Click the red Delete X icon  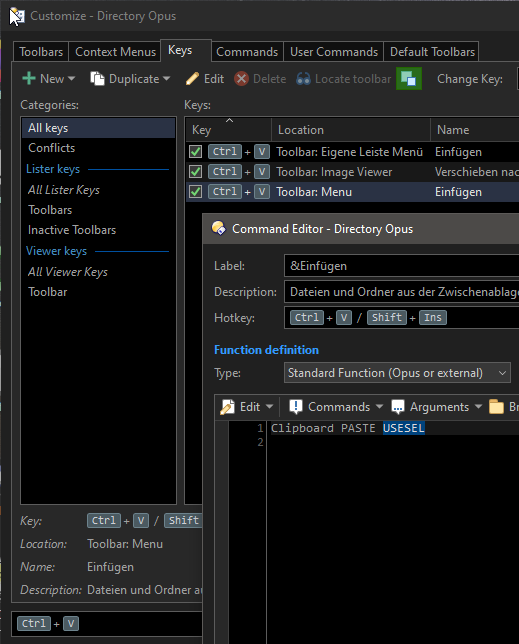pyautogui.click(x=241, y=78)
